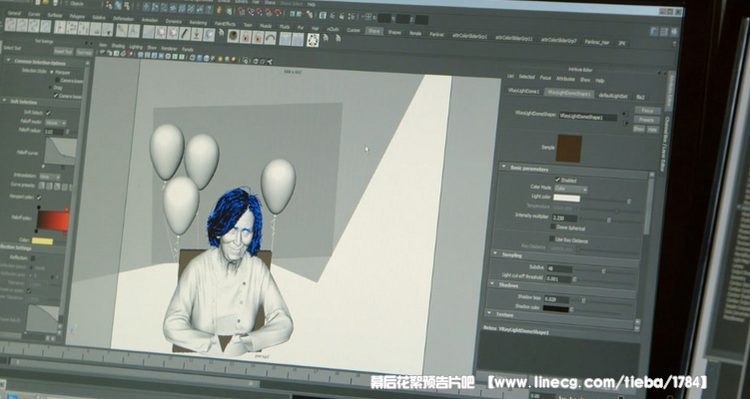Collapse the Sampling section
Screen dimensions: 750x399
click(x=496, y=254)
